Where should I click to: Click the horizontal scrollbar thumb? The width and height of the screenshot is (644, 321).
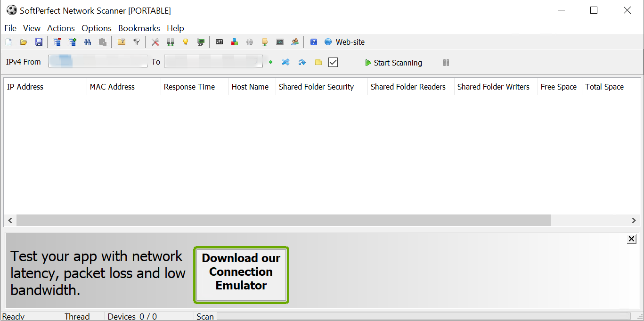(x=283, y=220)
